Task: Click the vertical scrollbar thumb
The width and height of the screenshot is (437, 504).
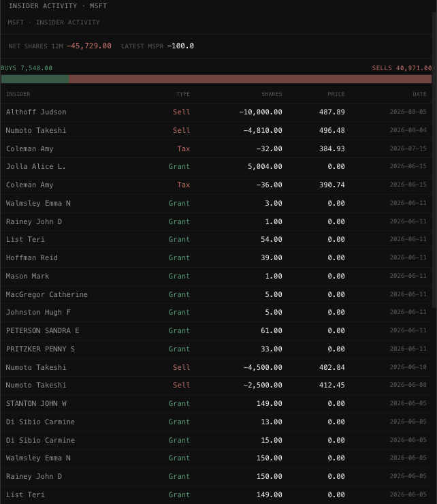Action: click(x=434, y=160)
